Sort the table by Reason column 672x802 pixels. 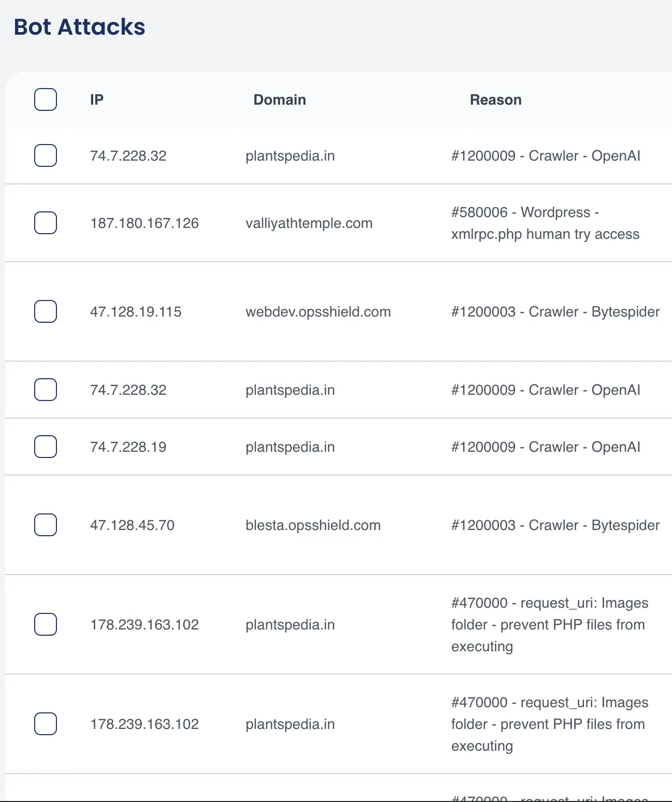(x=495, y=99)
